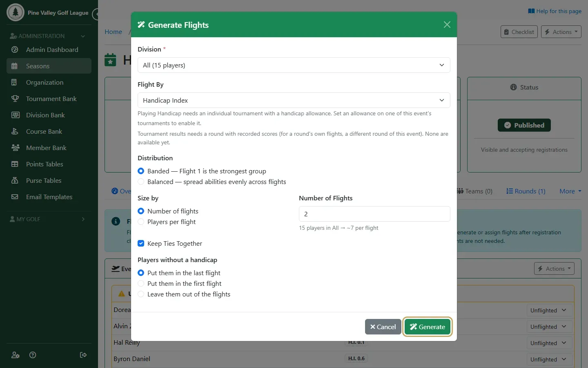The width and height of the screenshot is (588, 368).
Task: Click the Tournament Bank trophy icon
Action: [x=15, y=99]
